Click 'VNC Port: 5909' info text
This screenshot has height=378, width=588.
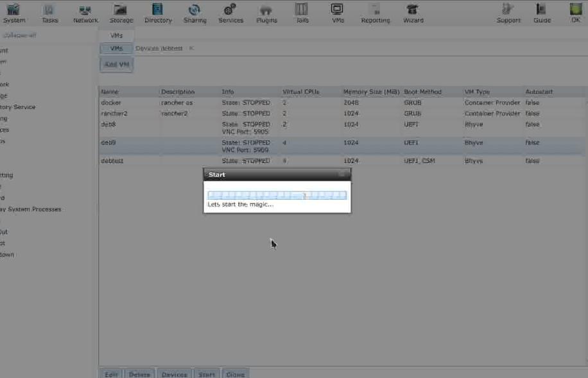click(245, 150)
